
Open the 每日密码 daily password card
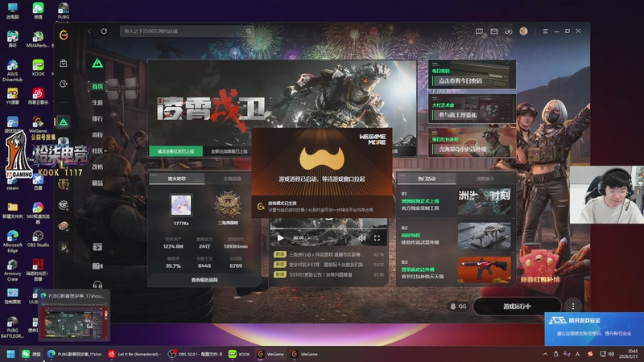coord(472,74)
